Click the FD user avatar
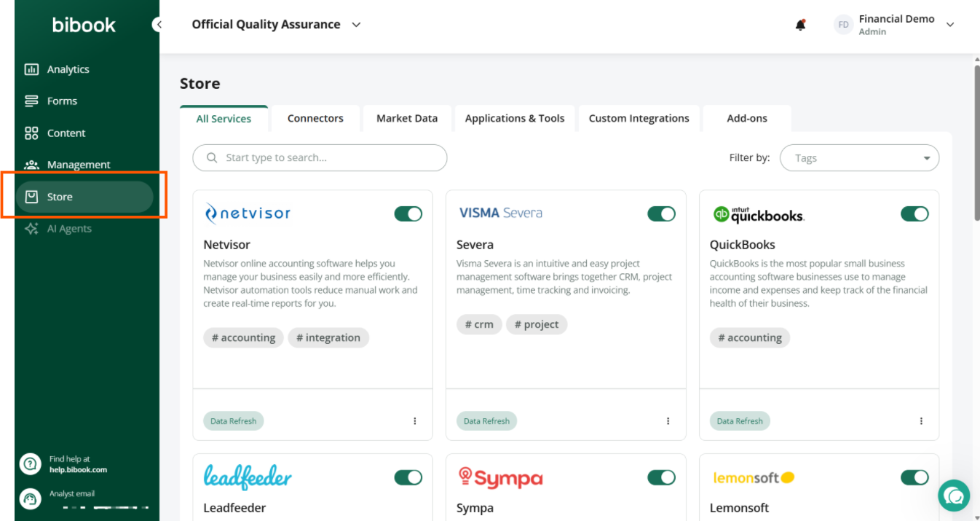 (x=843, y=25)
